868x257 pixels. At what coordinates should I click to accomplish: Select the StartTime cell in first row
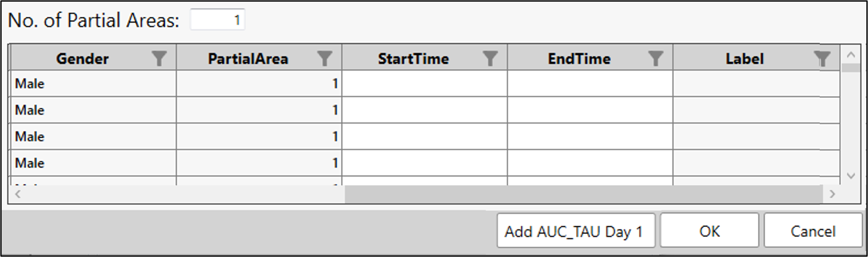point(424,83)
